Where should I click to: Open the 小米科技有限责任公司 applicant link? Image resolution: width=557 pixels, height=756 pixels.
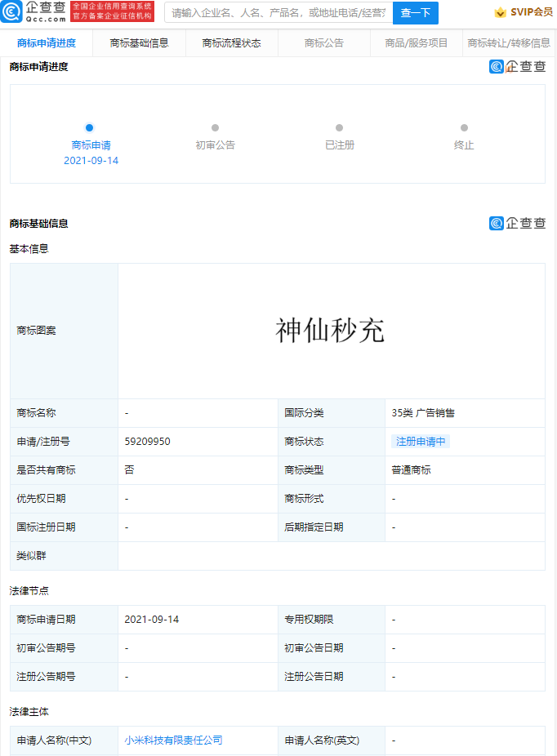[x=173, y=740]
